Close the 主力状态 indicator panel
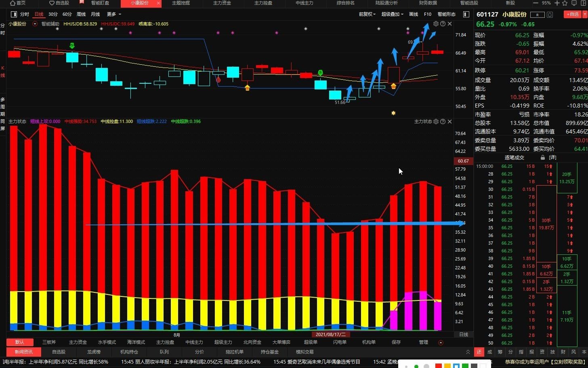Screen dimensions: 588x368 449,121
